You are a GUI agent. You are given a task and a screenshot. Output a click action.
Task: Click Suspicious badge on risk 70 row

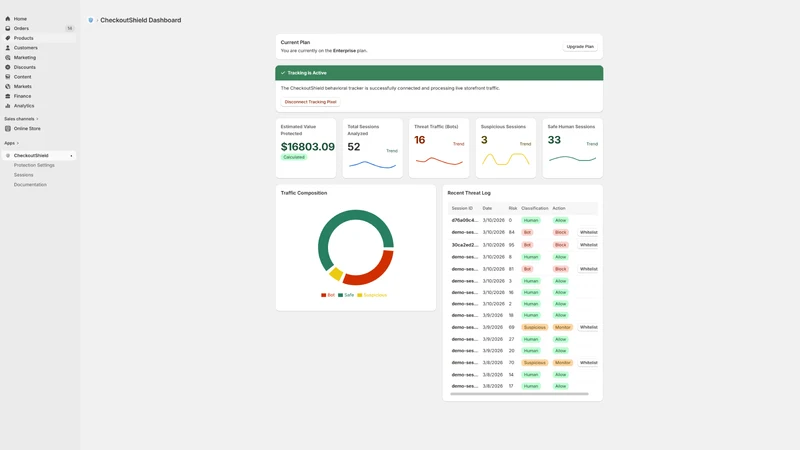[x=535, y=363]
